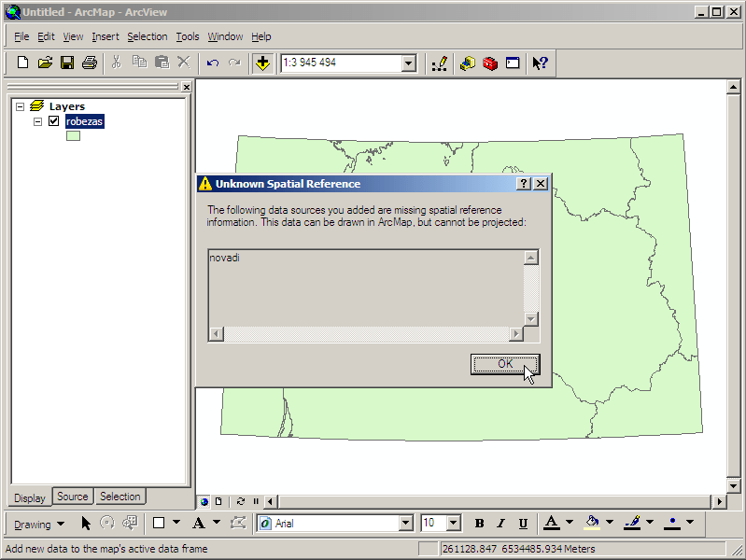Screen dimensions: 746x560
Task: Select the New Rectangle drawing tool
Action: [159, 524]
